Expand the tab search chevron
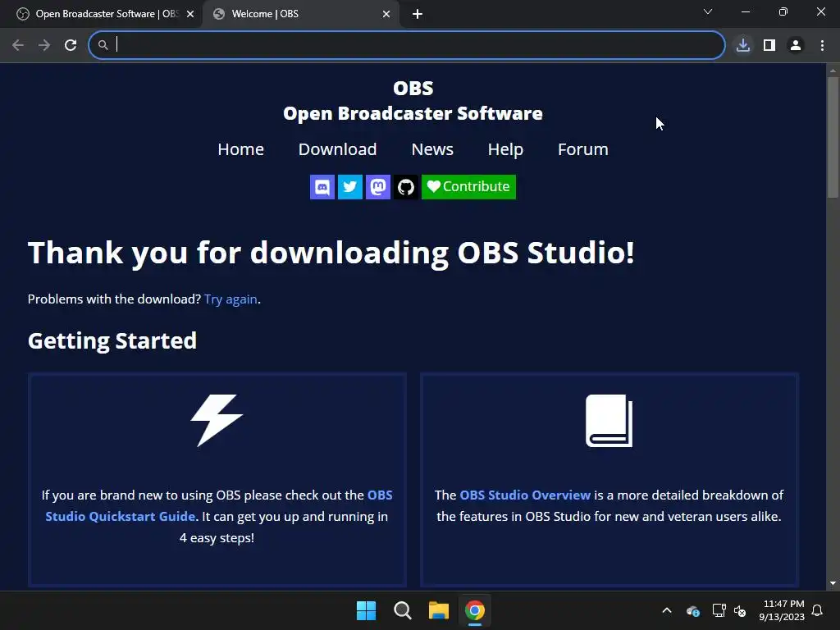Screen dimensions: 840x630 708,11
